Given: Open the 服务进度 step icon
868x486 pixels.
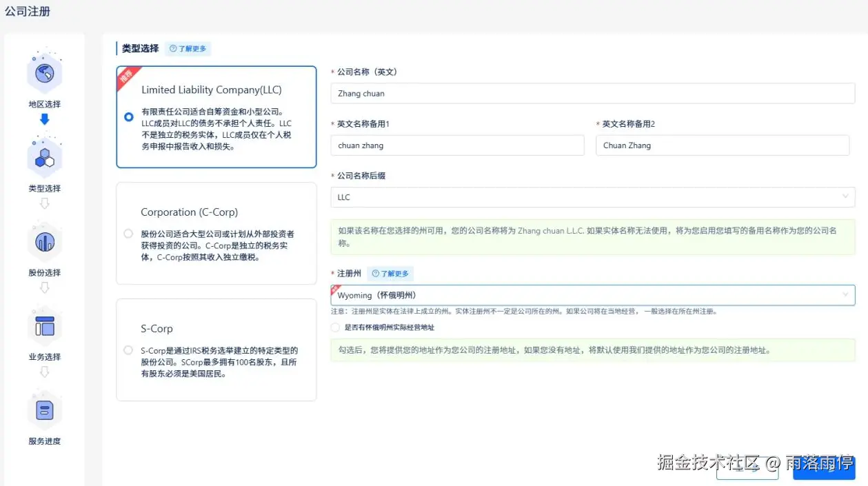Looking at the screenshot, I should [45, 410].
